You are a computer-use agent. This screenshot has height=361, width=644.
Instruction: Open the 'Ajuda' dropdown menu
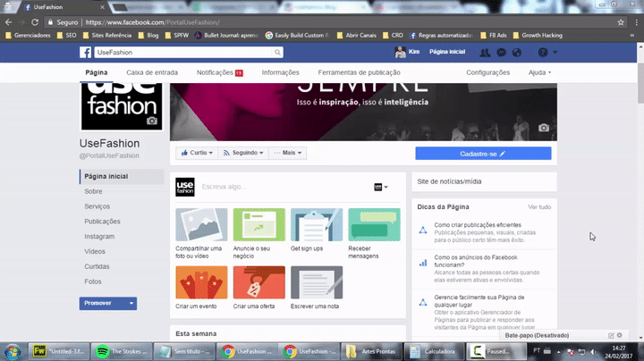click(539, 72)
